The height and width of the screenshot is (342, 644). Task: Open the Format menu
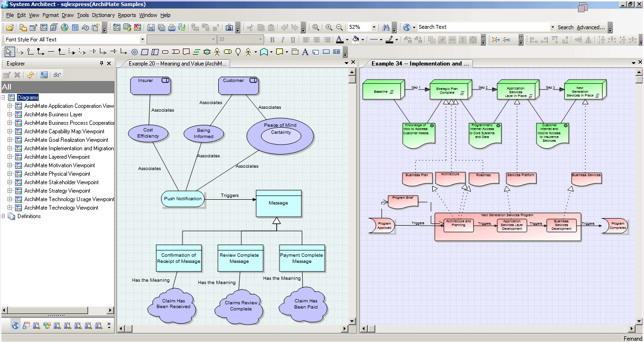pos(50,15)
